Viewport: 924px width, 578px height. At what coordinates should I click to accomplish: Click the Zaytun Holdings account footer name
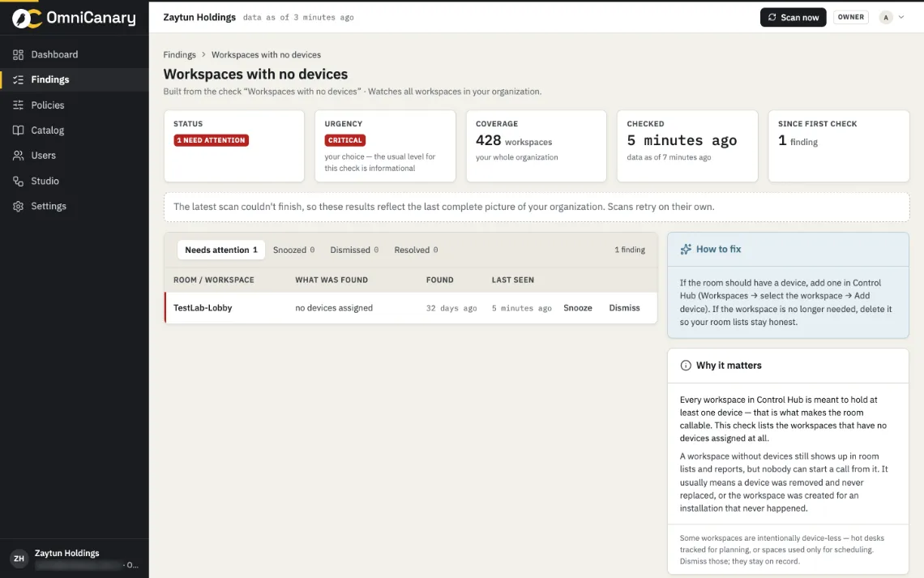coord(67,553)
